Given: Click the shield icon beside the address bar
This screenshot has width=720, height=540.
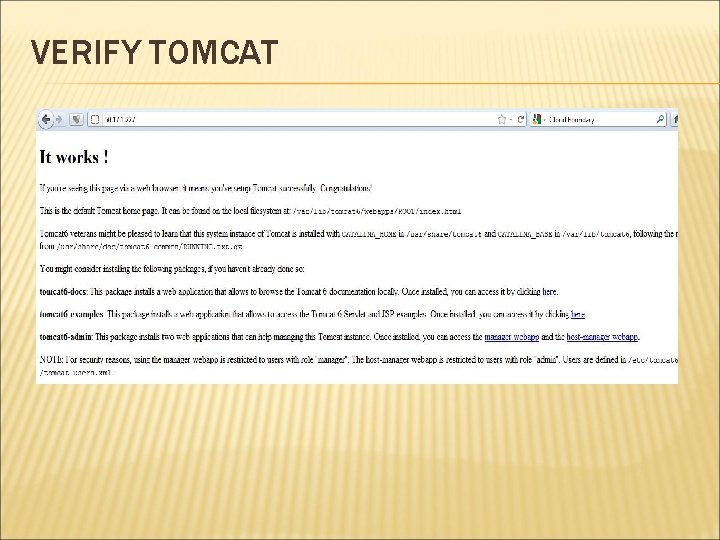Looking at the screenshot, I should (x=76, y=120).
